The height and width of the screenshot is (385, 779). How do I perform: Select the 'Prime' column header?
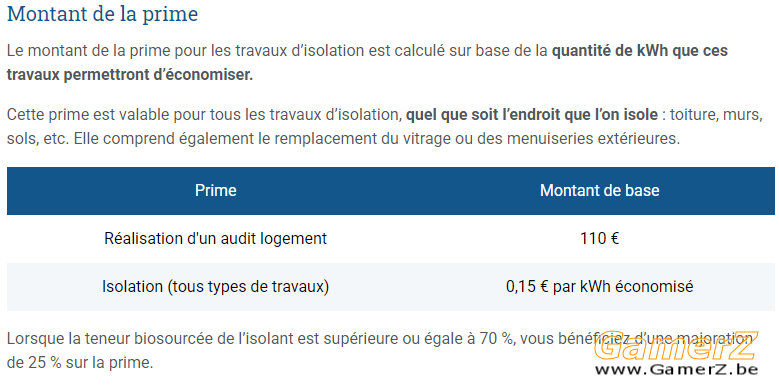[216, 191]
